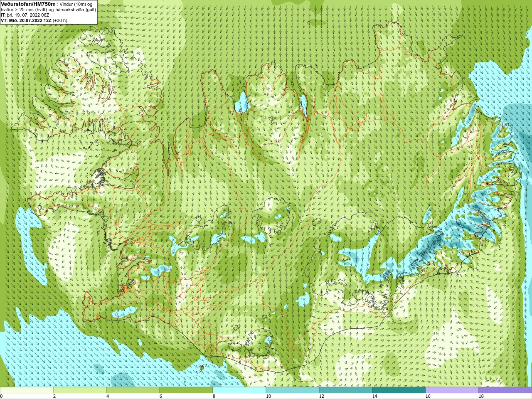Click the scale label '14'
Image resolution: width=532 pixels, height=399 pixels.
point(374,396)
